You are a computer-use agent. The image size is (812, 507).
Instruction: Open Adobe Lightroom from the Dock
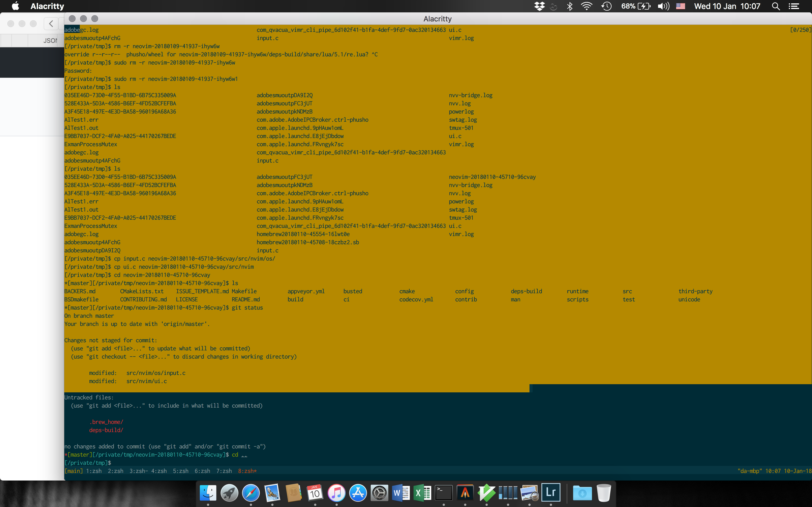(x=551, y=492)
